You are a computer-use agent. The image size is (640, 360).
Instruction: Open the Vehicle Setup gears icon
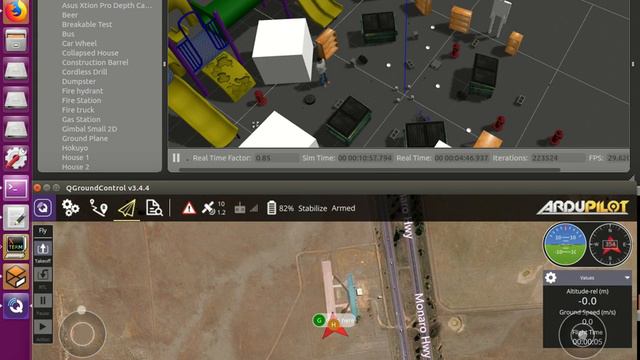click(71, 208)
